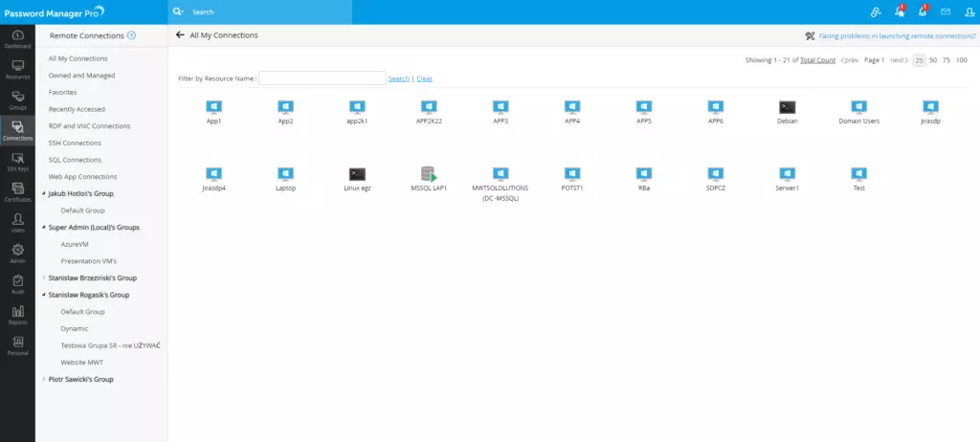Select Website MWT group
This screenshot has height=442, width=980.
coord(82,362)
